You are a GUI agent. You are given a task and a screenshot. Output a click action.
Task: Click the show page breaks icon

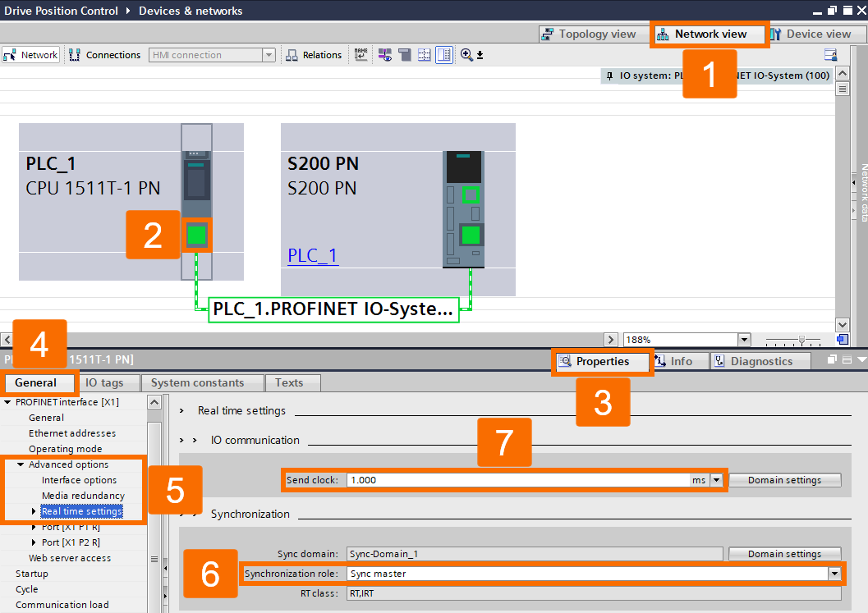click(x=424, y=54)
